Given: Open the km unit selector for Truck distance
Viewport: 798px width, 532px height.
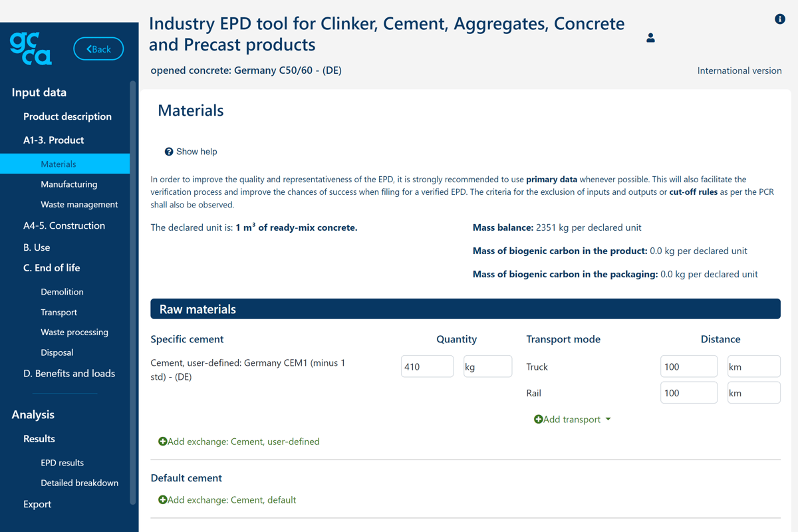Looking at the screenshot, I should click(753, 366).
